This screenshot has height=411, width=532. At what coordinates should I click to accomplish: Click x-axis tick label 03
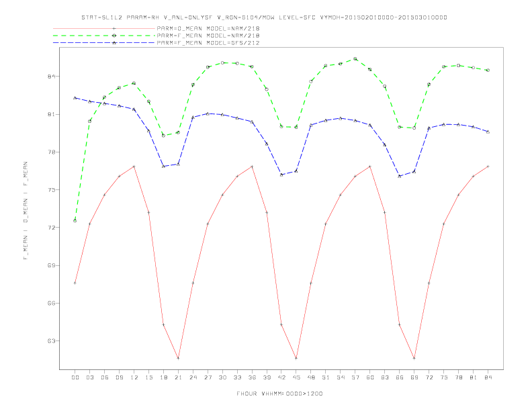click(89, 377)
